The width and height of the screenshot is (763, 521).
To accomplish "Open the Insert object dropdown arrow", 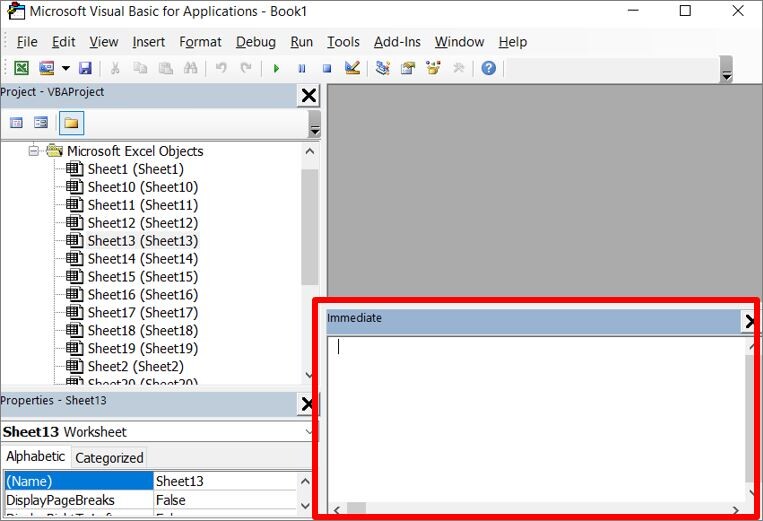I will click(66, 68).
